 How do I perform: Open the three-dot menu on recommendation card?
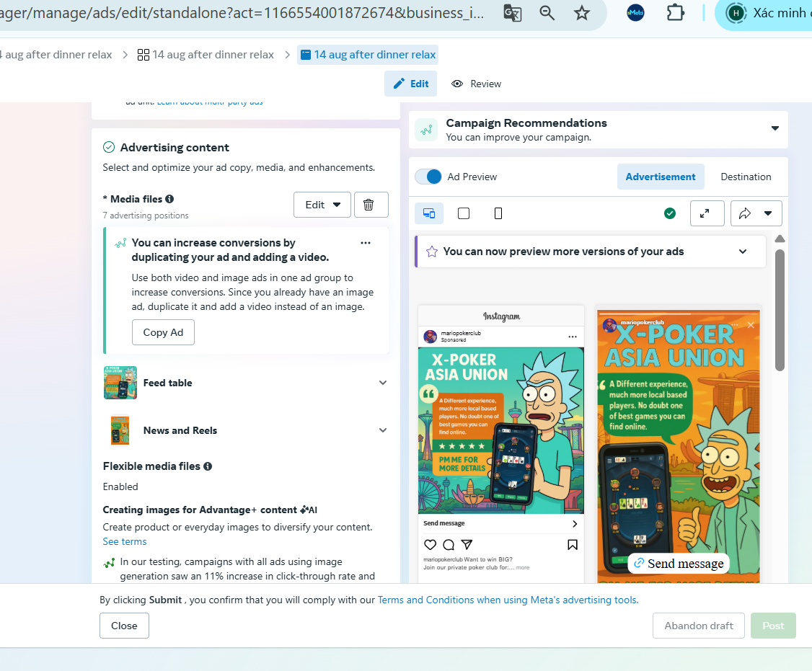point(366,243)
